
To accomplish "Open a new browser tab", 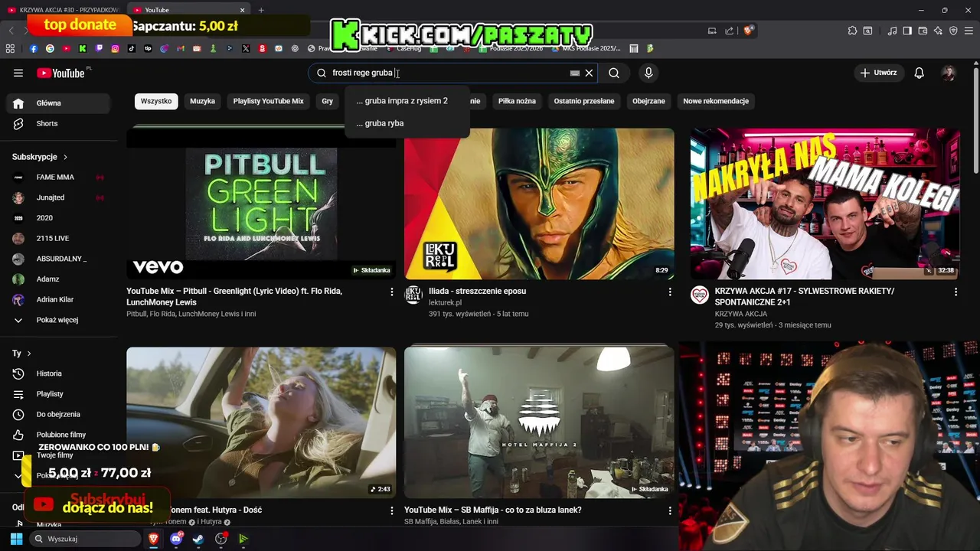I will click(261, 10).
